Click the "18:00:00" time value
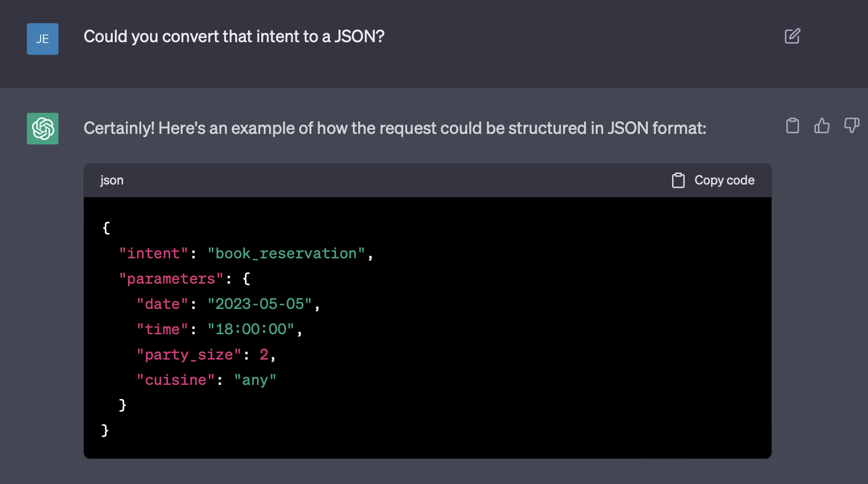The width and height of the screenshot is (868, 484). [x=251, y=330]
